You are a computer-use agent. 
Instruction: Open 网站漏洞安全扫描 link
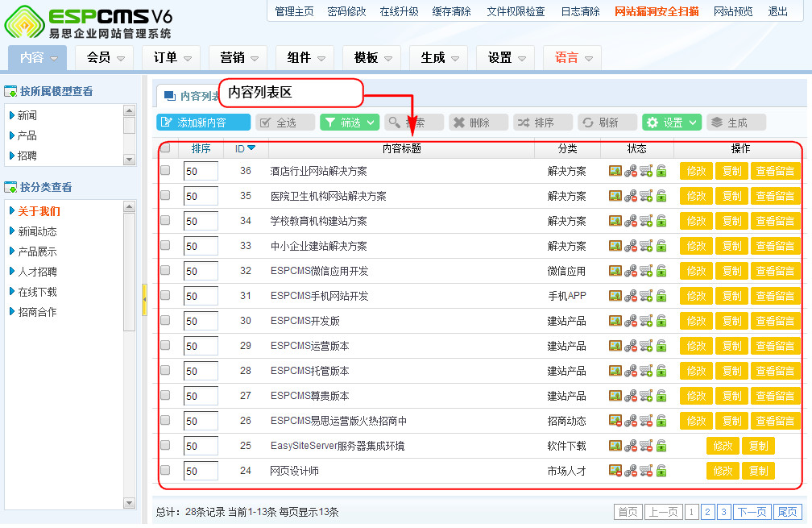pyautogui.click(x=657, y=11)
